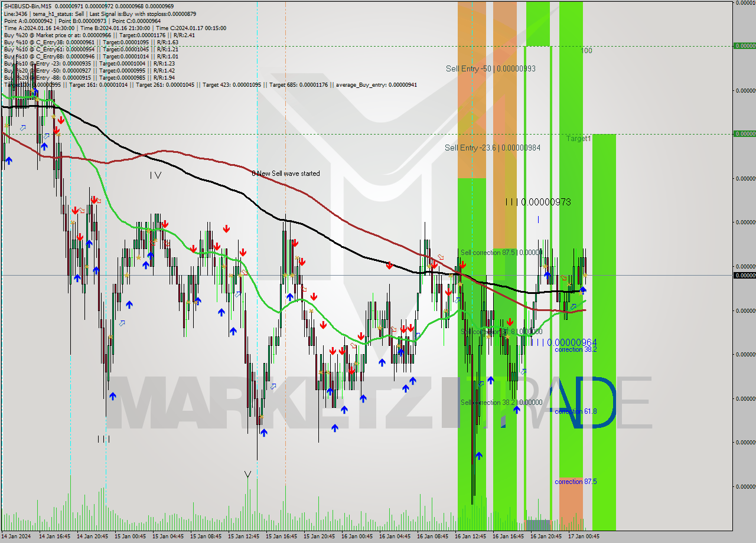756x543 pixels.
Task: Click the 'Sell correction 87.5' label
Action: point(501,253)
